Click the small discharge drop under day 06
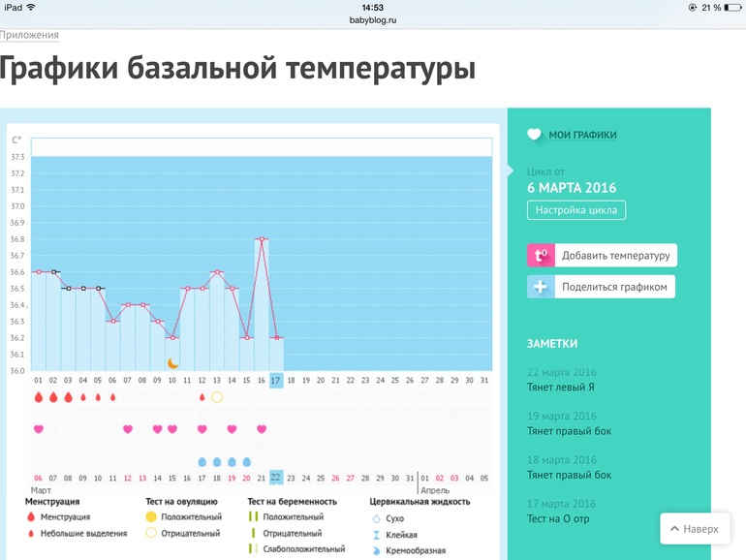 click(113, 397)
